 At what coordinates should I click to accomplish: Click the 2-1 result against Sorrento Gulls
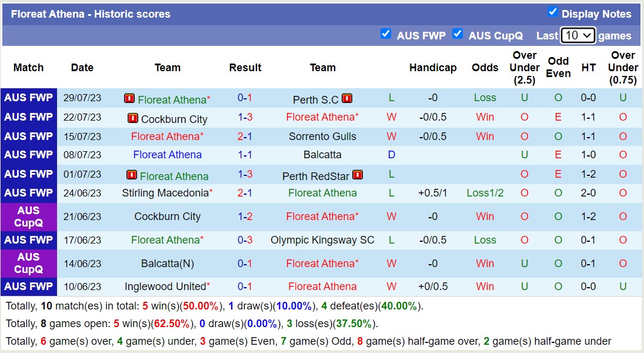[x=245, y=136]
